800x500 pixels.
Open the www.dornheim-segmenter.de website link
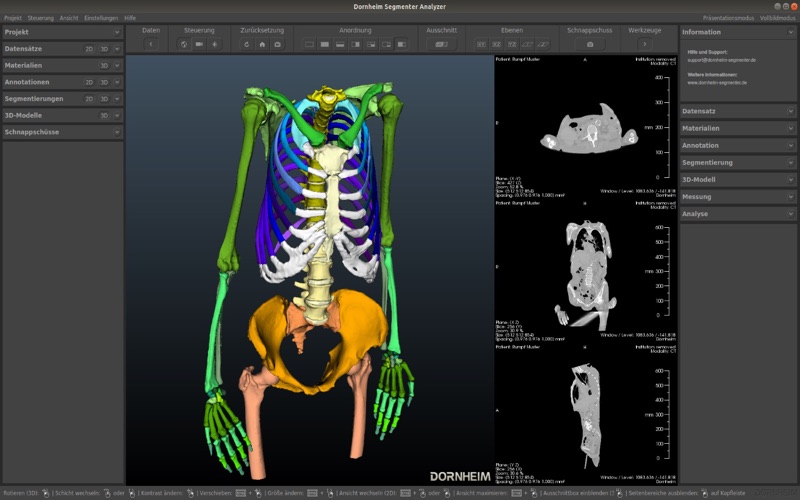coord(717,83)
